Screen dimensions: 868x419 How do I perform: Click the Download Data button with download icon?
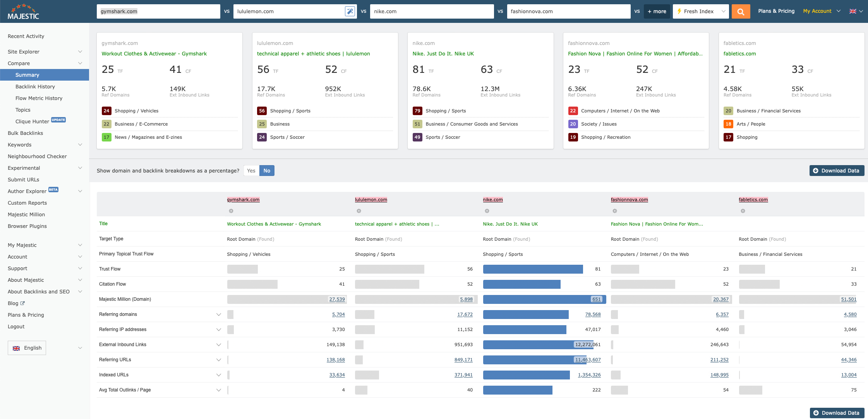click(837, 171)
